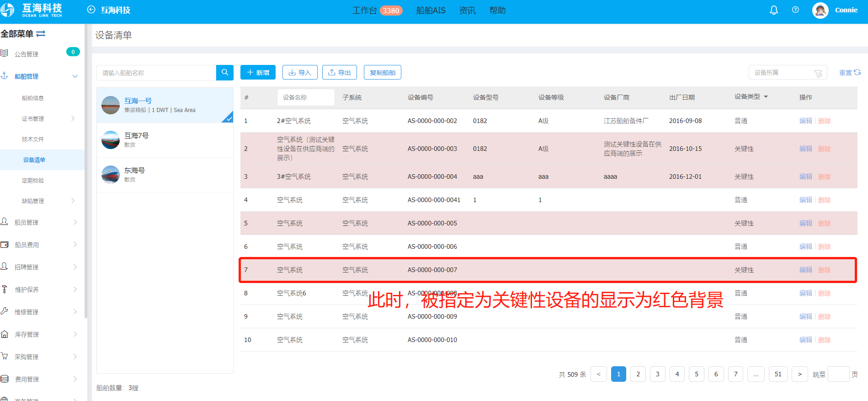
Task: Open the 设备类型 column dropdown arrow
Action: [766, 96]
